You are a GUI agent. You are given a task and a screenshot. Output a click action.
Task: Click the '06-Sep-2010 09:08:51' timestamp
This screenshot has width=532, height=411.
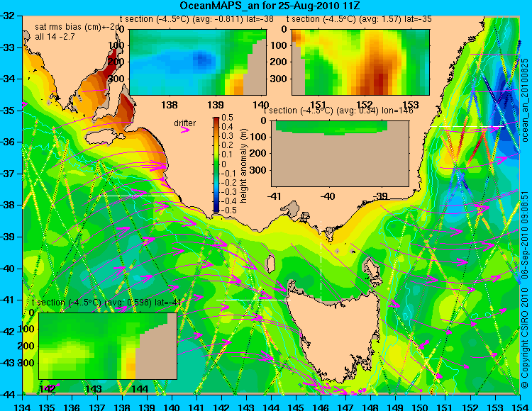[525, 235]
